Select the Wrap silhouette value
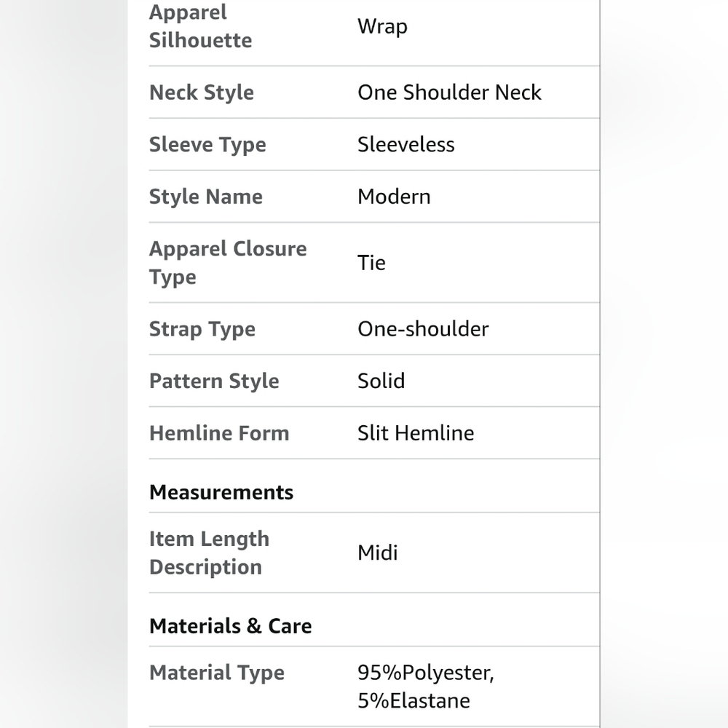 click(x=382, y=27)
